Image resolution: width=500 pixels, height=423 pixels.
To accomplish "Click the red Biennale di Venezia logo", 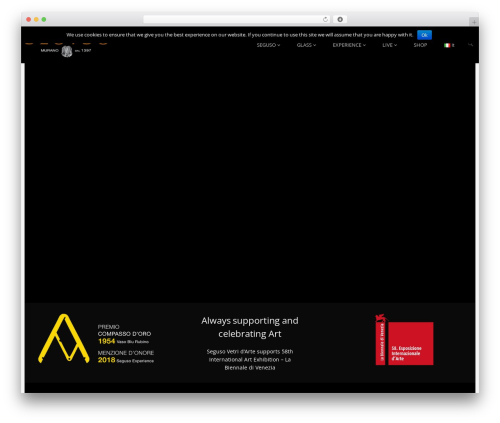I will (404, 340).
